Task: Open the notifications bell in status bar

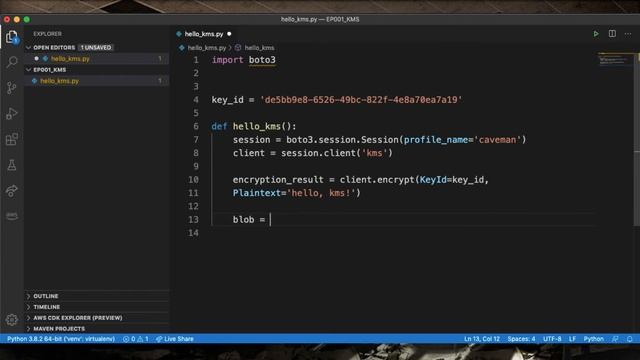Action: [630, 339]
